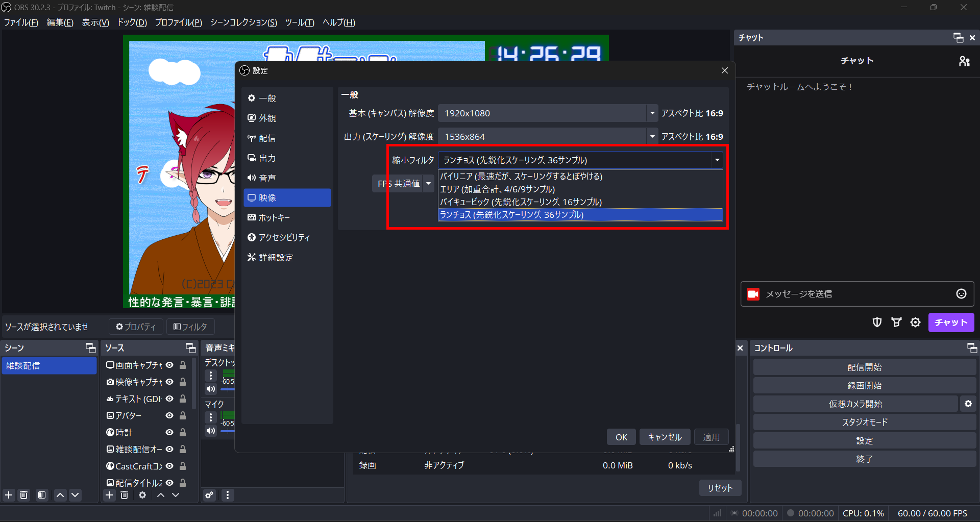The width and height of the screenshot is (980, 522).
Task: Open channel points icon in chat
Action: [896, 322]
